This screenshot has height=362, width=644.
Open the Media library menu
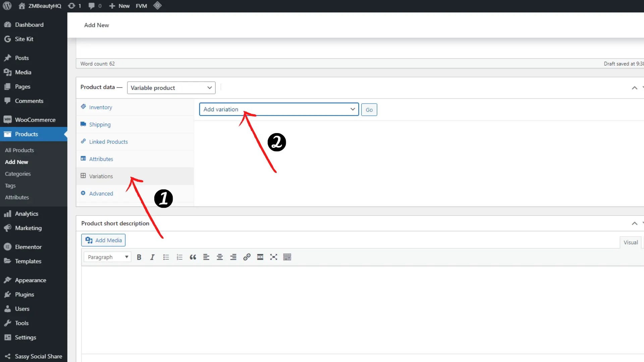[x=34, y=72]
